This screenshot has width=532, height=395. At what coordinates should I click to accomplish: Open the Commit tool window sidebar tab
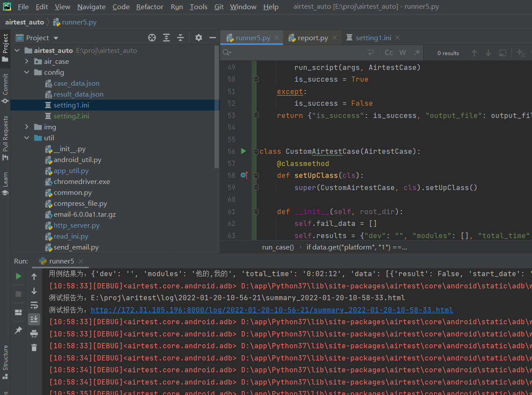click(x=5, y=88)
